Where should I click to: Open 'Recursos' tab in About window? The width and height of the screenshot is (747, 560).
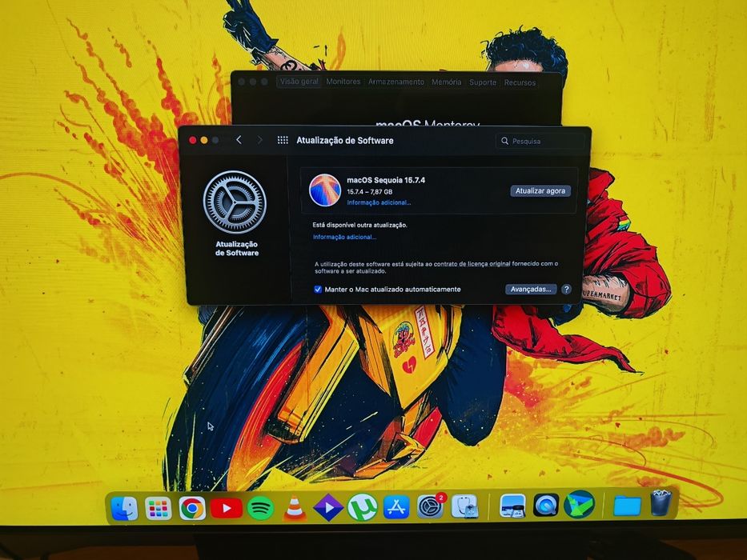tap(520, 83)
